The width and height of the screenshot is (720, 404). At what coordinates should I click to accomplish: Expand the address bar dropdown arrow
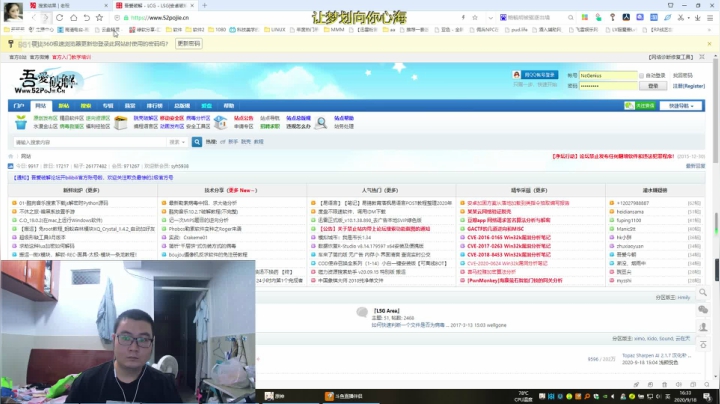tap(490, 18)
